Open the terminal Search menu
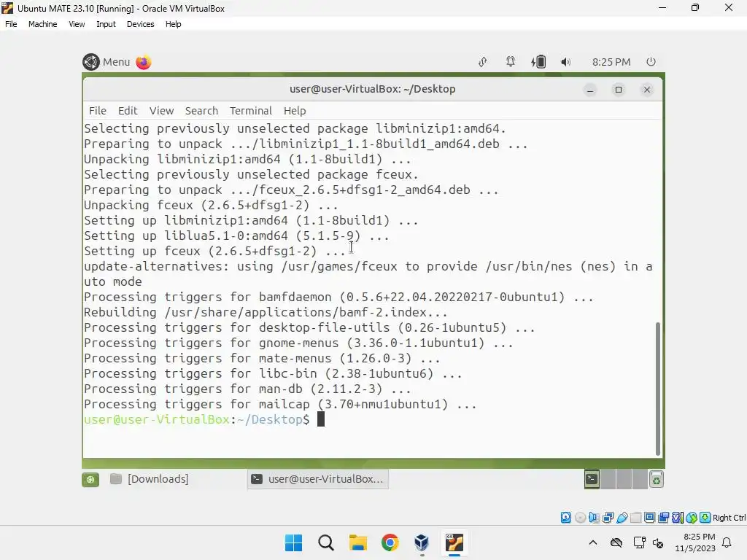 201,111
